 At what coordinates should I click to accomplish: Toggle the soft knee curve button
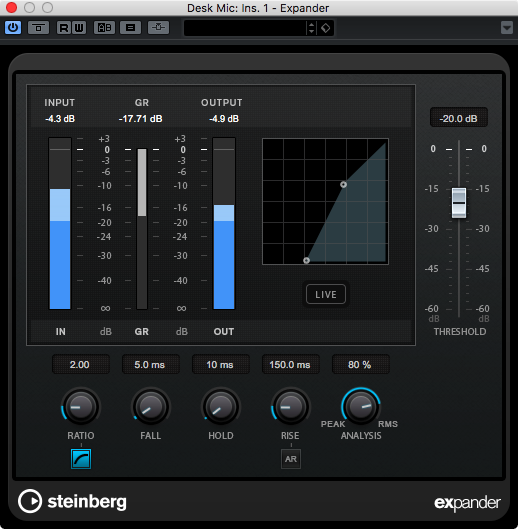pyautogui.click(x=81, y=459)
